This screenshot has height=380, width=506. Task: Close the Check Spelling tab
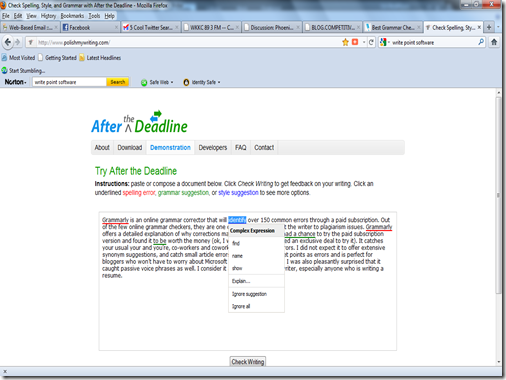[479, 27]
